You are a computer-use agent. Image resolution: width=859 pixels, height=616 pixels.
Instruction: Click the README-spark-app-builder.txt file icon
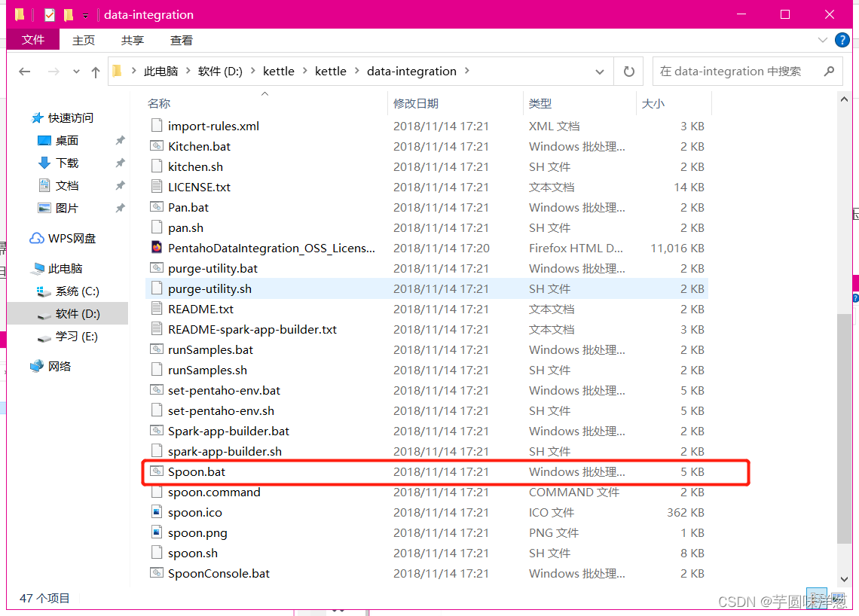(157, 329)
